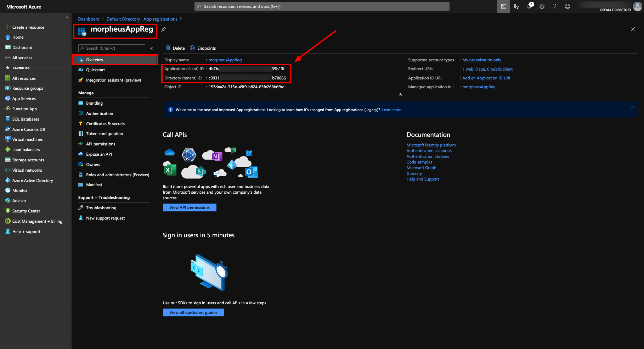Collapse the main left navigation pane
Image resolution: width=644 pixels, height=349 pixels.
pos(67,17)
